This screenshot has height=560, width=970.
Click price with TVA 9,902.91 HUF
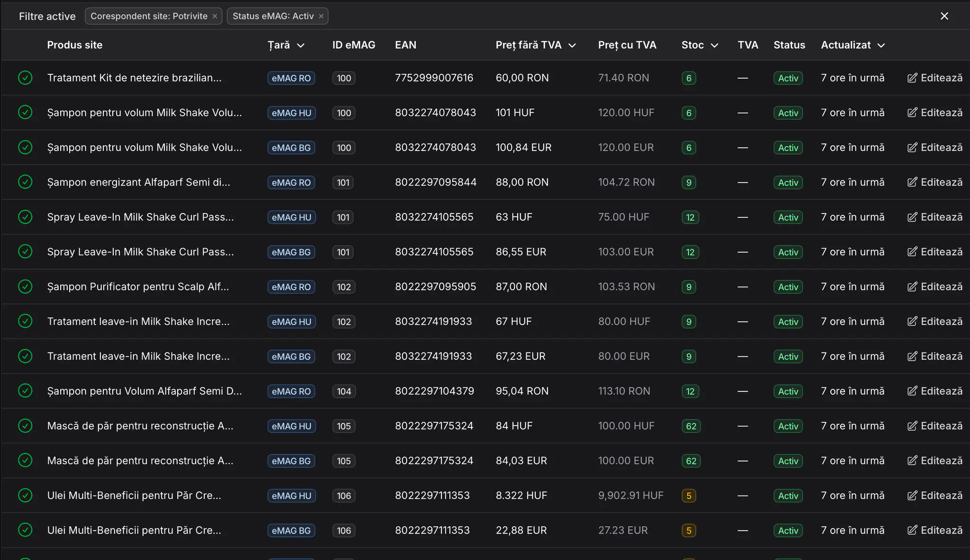coord(630,496)
